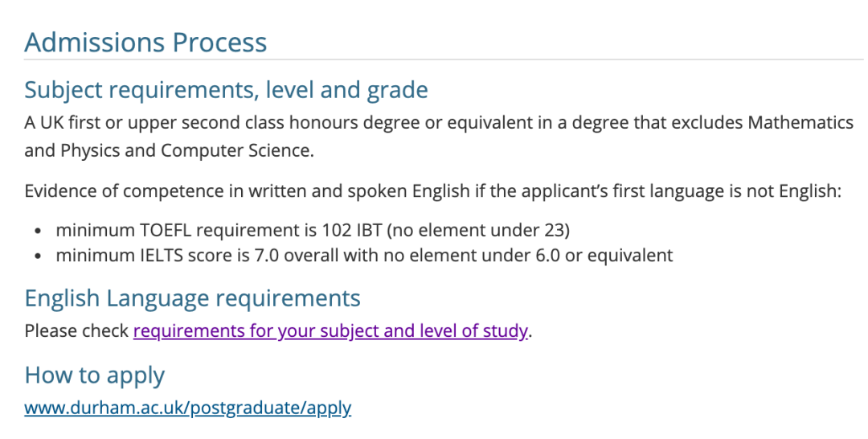
Task: Click the 6.0 or equivalent text
Action: tap(602, 255)
